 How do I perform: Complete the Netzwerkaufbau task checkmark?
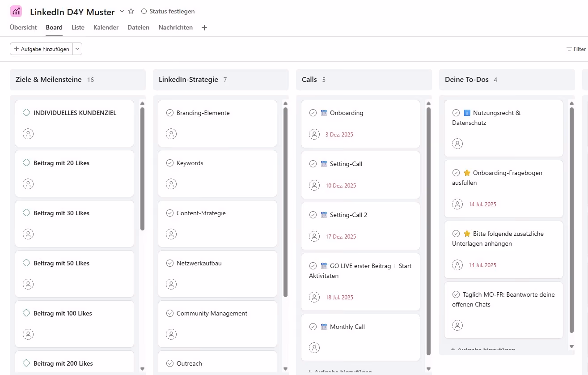click(x=169, y=263)
